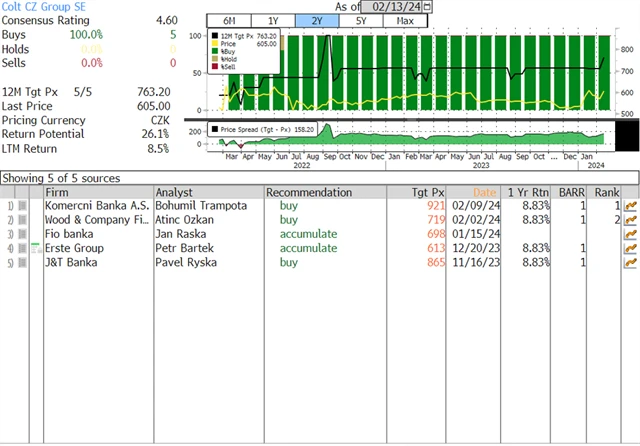The width and height of the screenshot is (640, 446).
Task: Switch chart range to 6M tab
Action: (227, 21)
